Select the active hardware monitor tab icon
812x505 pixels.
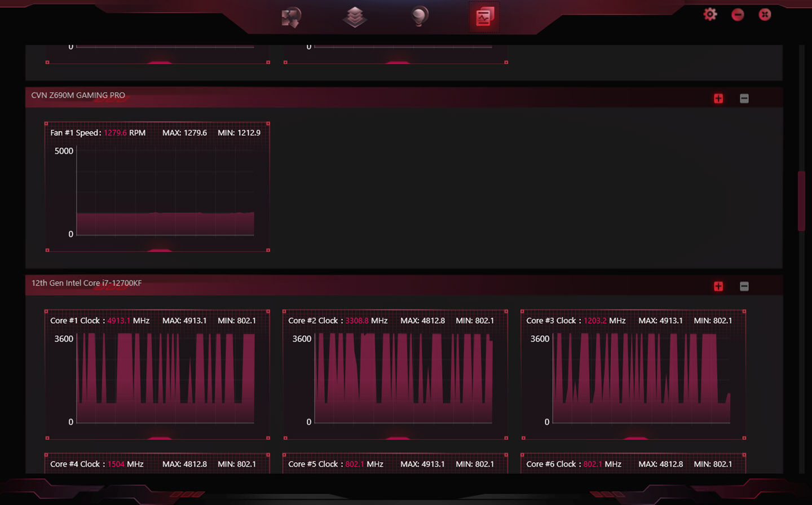click(484, 17)
